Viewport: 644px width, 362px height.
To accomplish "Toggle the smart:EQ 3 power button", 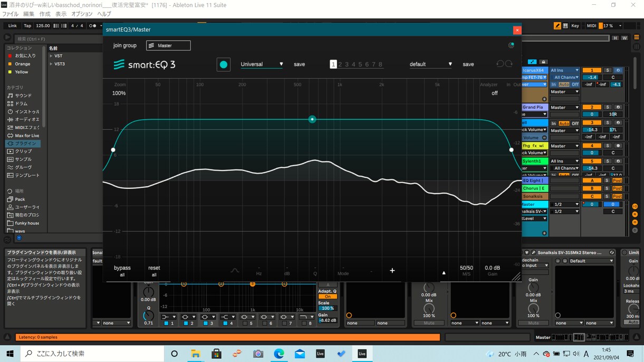I will pos(223,64).
